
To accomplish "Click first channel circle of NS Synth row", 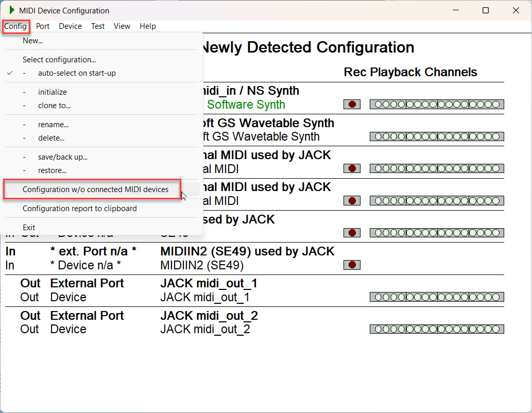I will pos(378,105).
